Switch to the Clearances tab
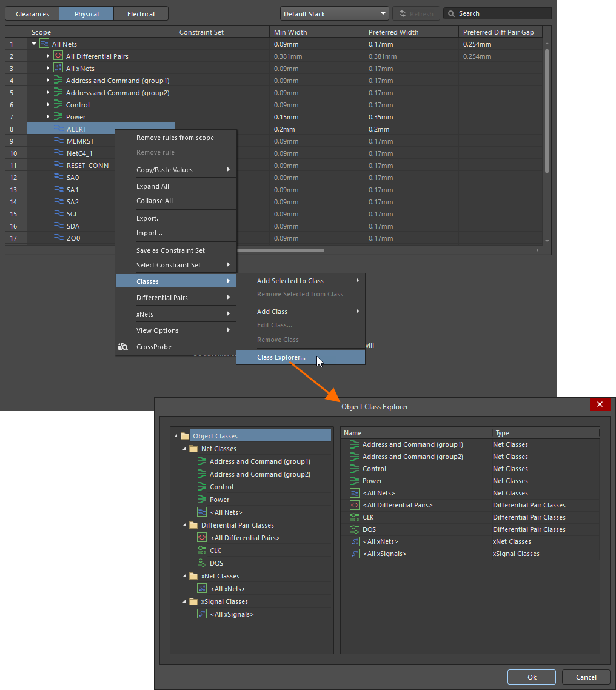 (x=32, y=13)
